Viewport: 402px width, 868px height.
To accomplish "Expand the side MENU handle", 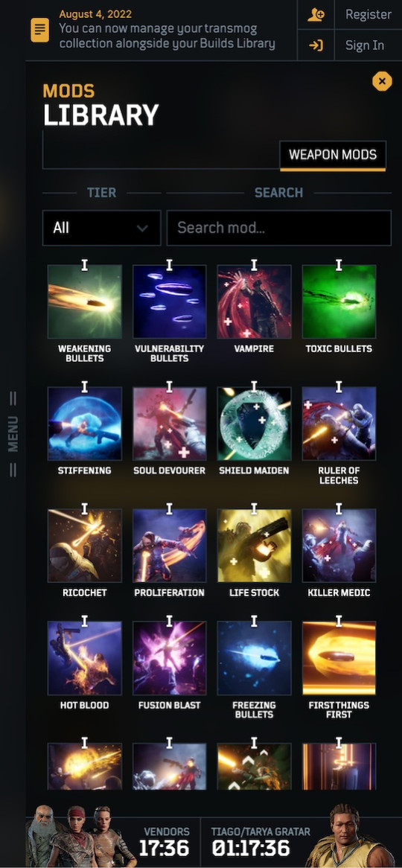I will click(x=13, y=434).
